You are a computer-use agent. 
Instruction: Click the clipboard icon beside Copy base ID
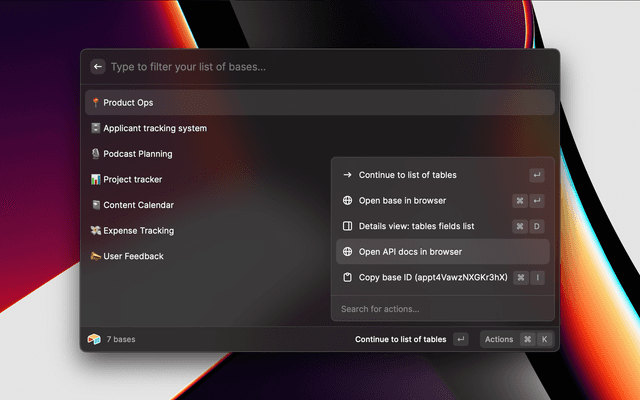tap(347, 277)
